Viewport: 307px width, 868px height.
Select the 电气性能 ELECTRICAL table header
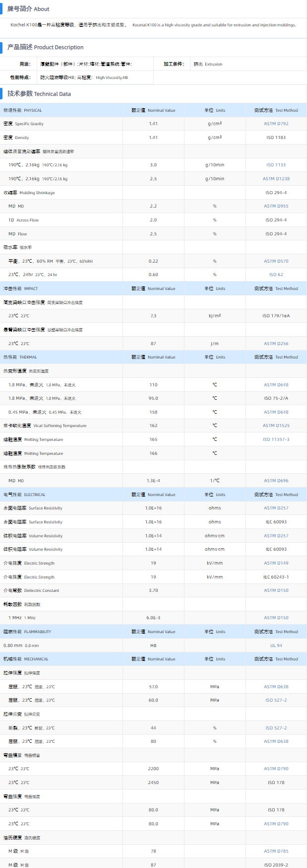(24, 495)
